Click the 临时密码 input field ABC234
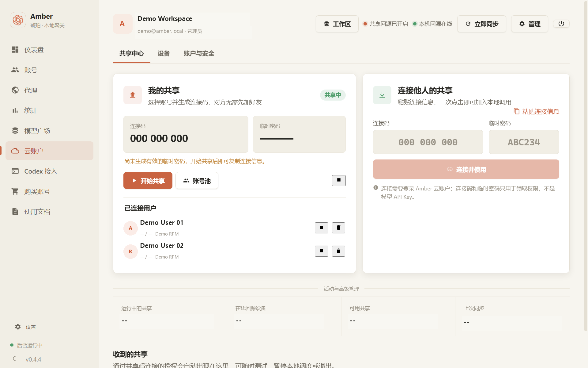588x368 pixels. (524, 142)
